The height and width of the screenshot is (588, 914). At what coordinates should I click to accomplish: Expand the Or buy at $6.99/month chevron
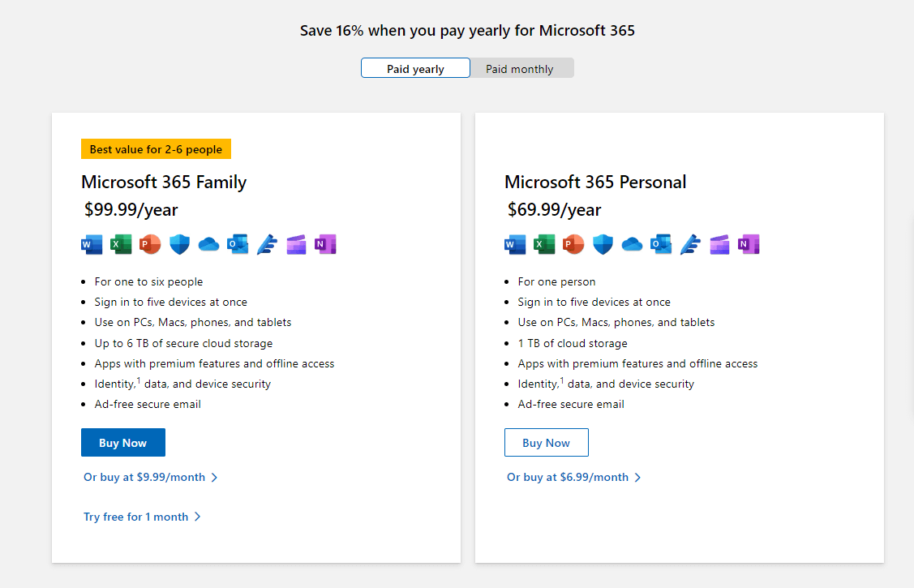click(637, 477)
